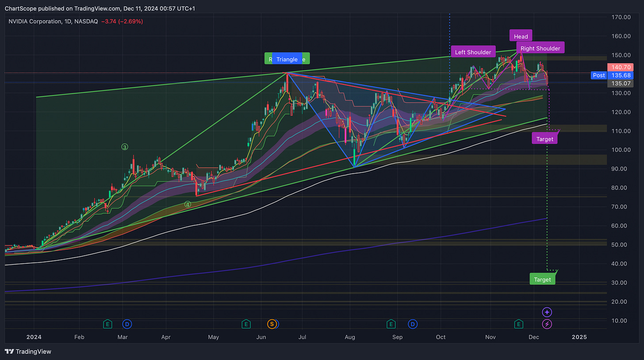Image resolution: width=644 pixels, height=360 pixels.
Task: Select the circled 3 wave label
Action: (x=125, y=147)
